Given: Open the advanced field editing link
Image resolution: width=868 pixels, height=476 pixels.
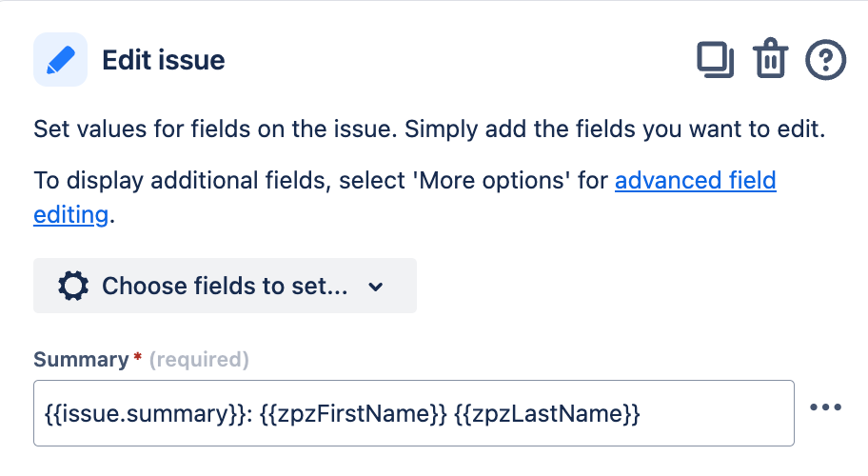Looking at the screenshot, I should pyautogui.click(x=695, y=180).
